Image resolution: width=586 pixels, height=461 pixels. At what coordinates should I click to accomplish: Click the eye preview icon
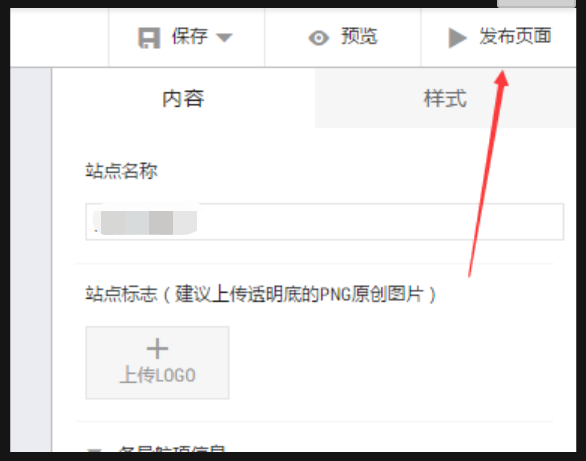pyautogui.click(x=318, y=38)
